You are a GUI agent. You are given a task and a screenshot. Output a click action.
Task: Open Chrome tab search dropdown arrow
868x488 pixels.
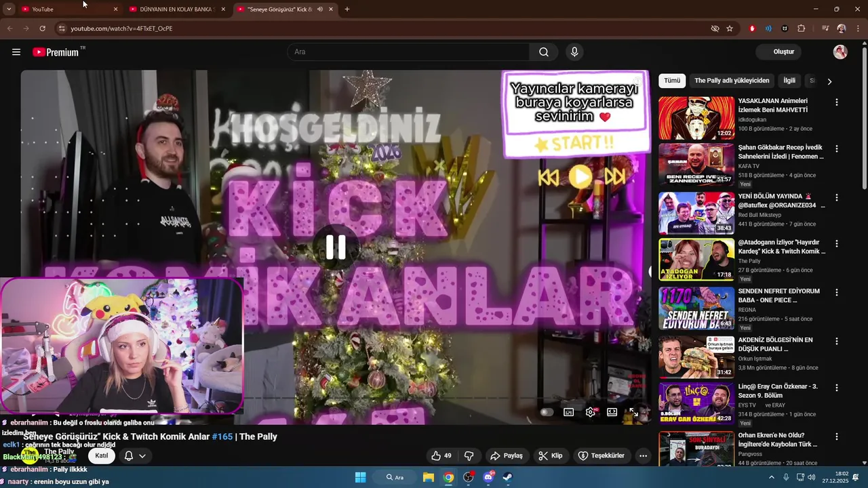coord(9,9)
